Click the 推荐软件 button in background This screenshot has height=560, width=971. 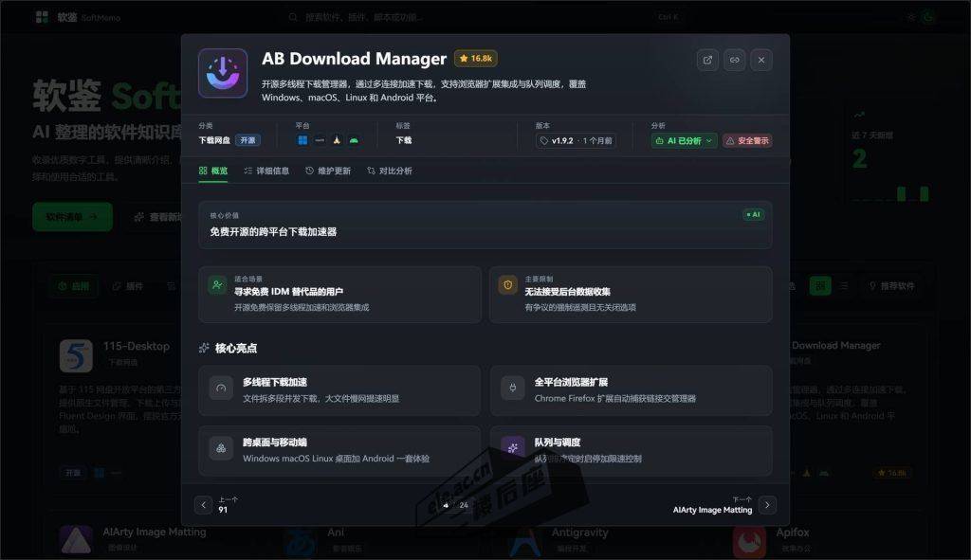pyautogui.click(x=891, y=286)
